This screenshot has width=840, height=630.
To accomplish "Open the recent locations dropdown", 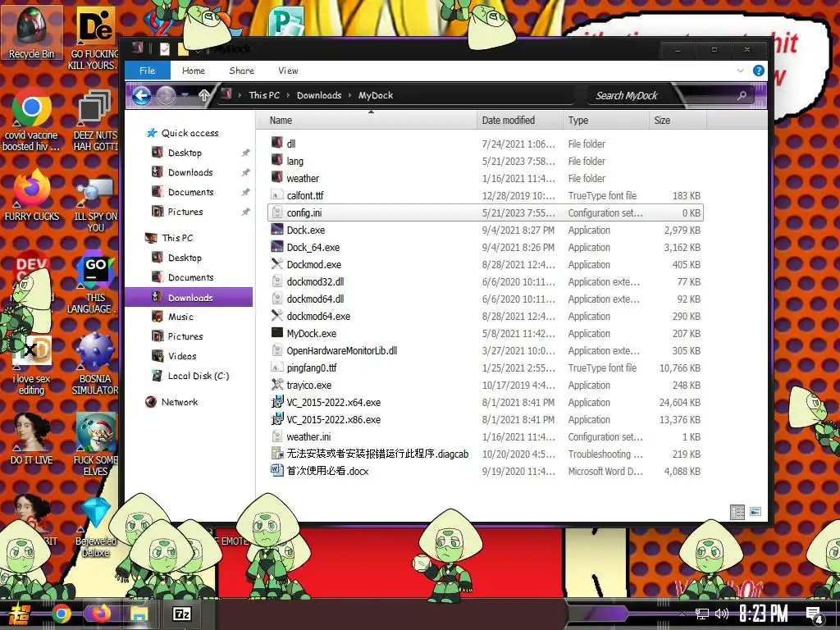I will pos(185,95).
